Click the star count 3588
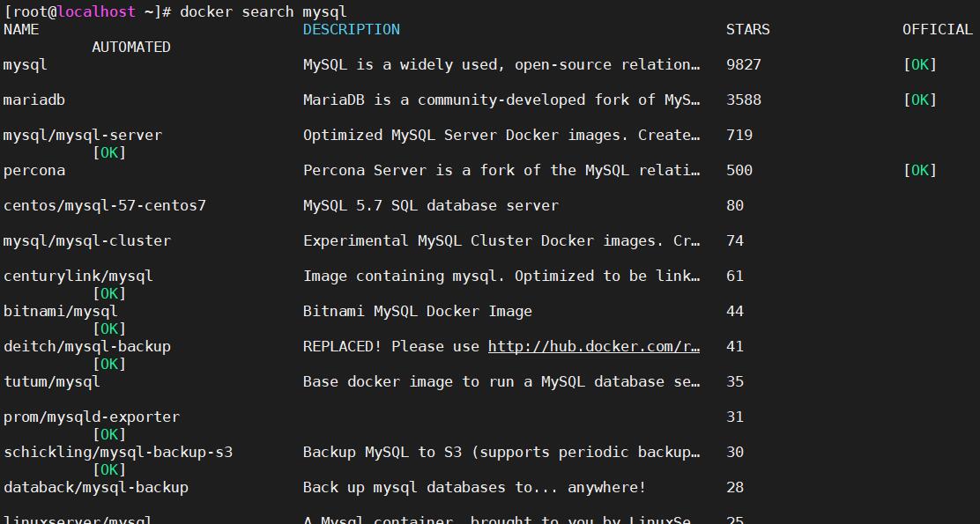Viewport: 980px width, 524px height. pos(744,100)
